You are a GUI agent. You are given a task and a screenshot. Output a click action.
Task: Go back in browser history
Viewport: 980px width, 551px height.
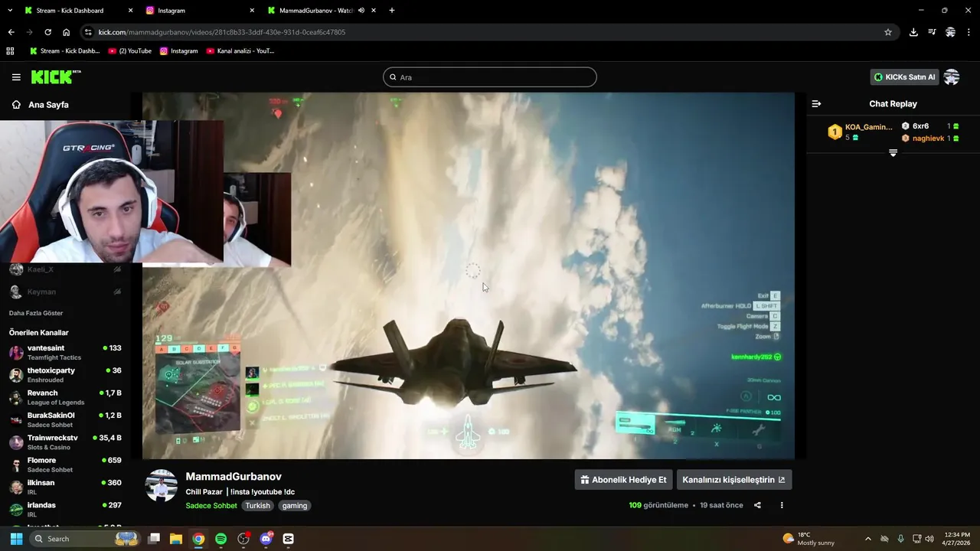click(x=11, y=32)
